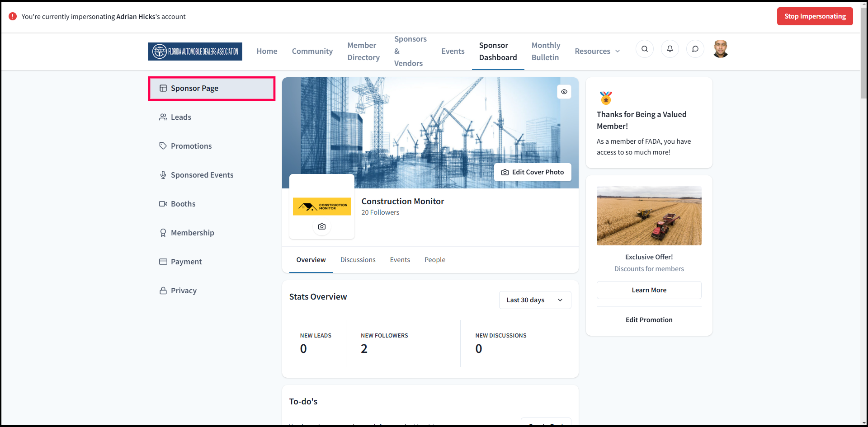Screen dimensions: 868x427
Task: Toggle the cover photo eye preview icon
Action: point(564,92)
